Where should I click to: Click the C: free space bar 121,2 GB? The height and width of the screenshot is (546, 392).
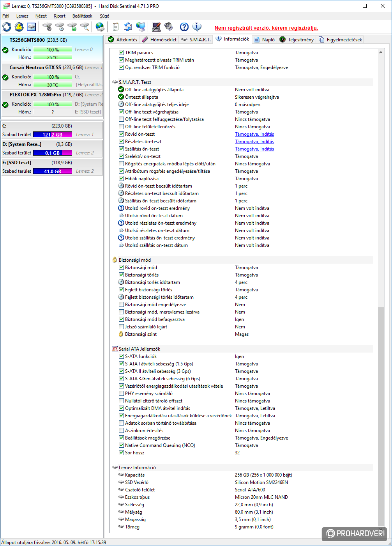pos(53,135)
